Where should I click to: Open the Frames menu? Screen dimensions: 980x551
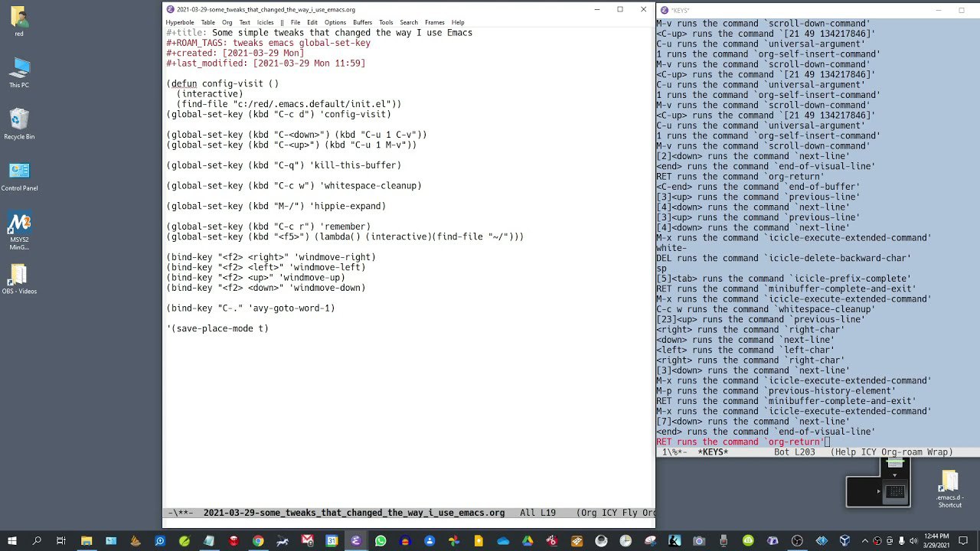[435, 22]
